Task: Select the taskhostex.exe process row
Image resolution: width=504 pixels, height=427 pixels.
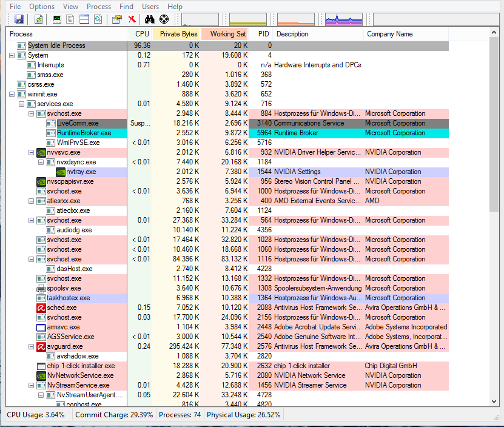Action: click(227, 298)
